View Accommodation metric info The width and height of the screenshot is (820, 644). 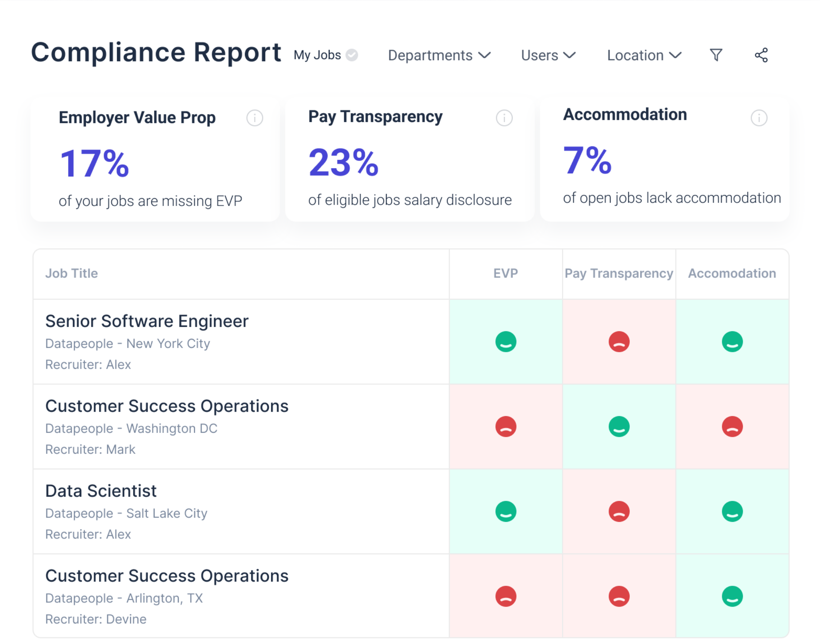[759, 118]
